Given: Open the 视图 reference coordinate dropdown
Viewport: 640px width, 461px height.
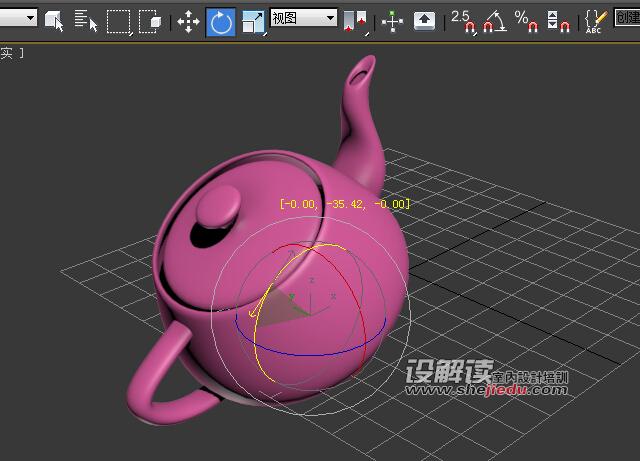Looking at the screenshot, I should point(303,18).
